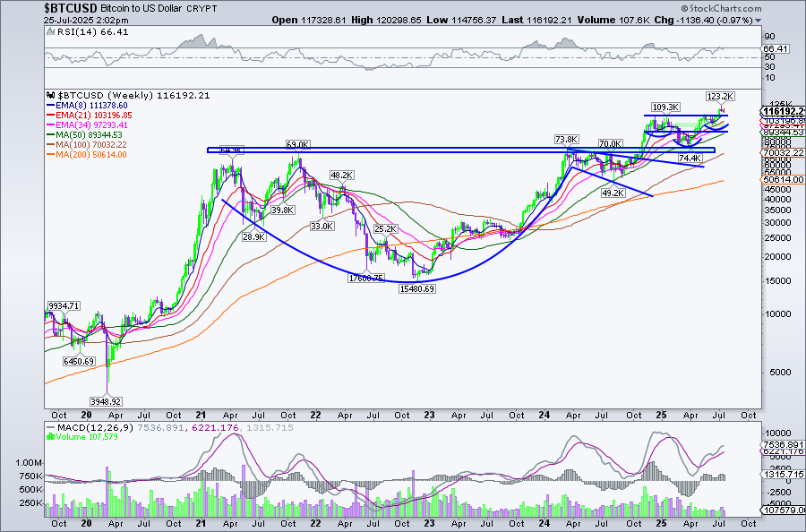
Task: Click the $BTCUSD ticker symbol in header
Action: point(70,8)
